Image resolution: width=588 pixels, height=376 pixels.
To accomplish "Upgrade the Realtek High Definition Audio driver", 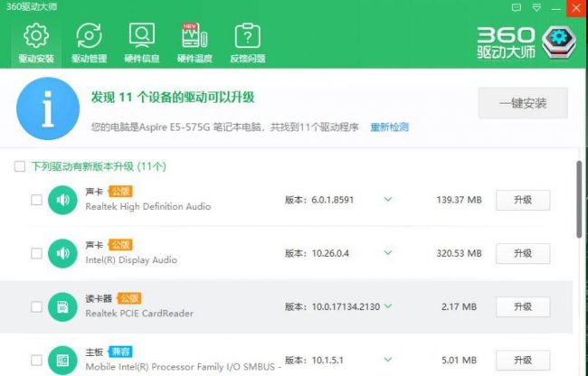I will (x=523, y=200).
